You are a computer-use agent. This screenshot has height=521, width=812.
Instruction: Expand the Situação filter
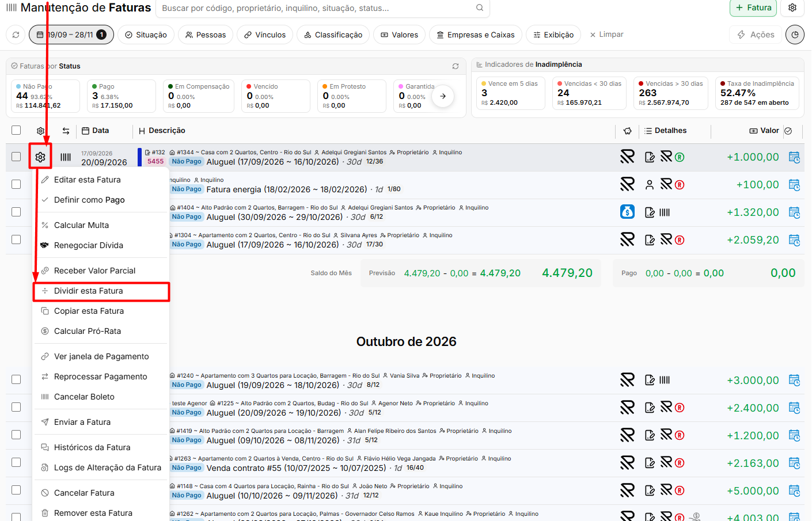146,35
